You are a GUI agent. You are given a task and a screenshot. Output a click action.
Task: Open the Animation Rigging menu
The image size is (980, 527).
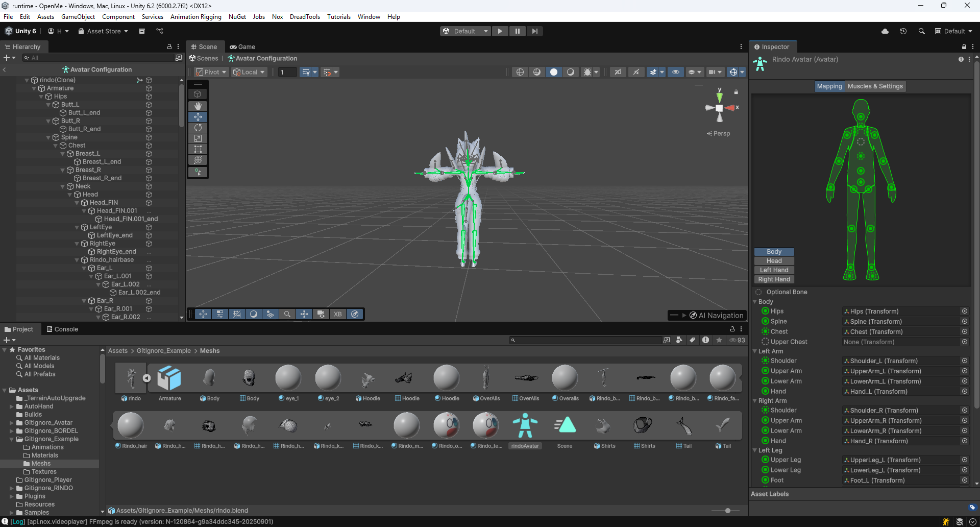pyautogui.click(x=195, y=17)
